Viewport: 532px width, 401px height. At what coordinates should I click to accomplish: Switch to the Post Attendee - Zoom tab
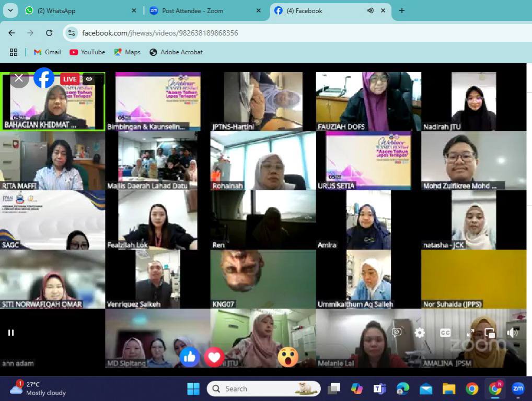(199, 10)
